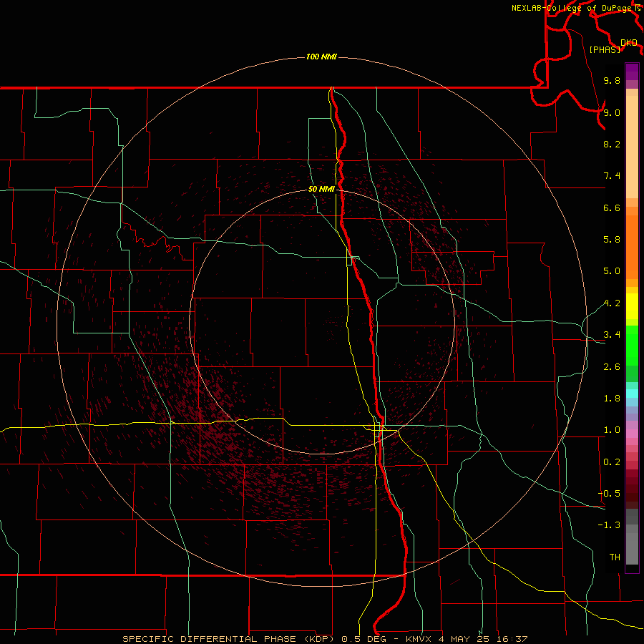Click the yellow segment of the color bar
Image resolution: width=644 pixels, height=644 pixels.
[x=632, y=306]
